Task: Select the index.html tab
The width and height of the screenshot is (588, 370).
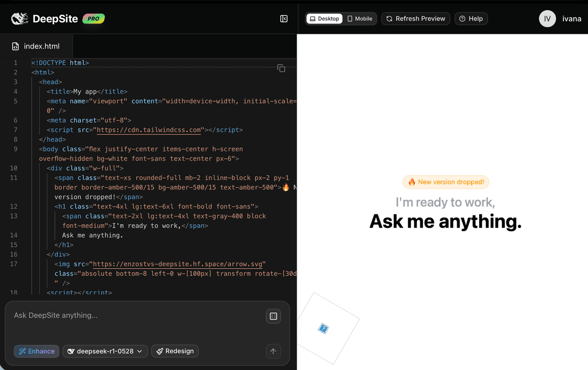Action: click(x=36, y=46)
